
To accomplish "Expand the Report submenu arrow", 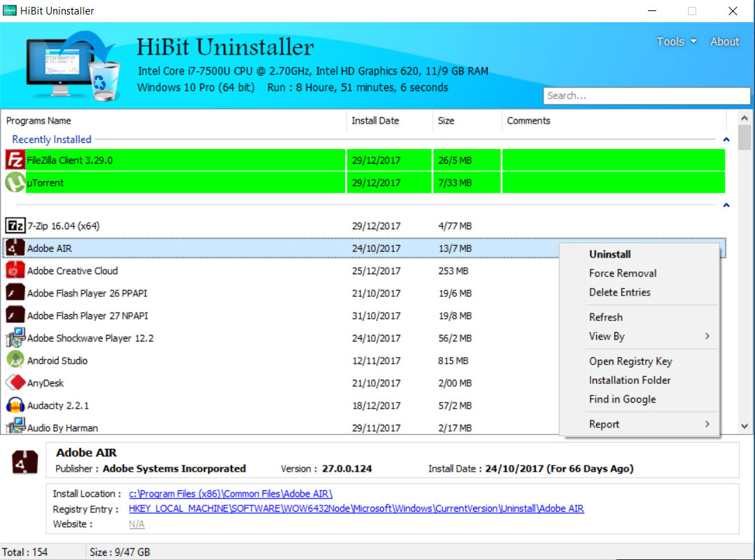I will (x=707, y=424).
